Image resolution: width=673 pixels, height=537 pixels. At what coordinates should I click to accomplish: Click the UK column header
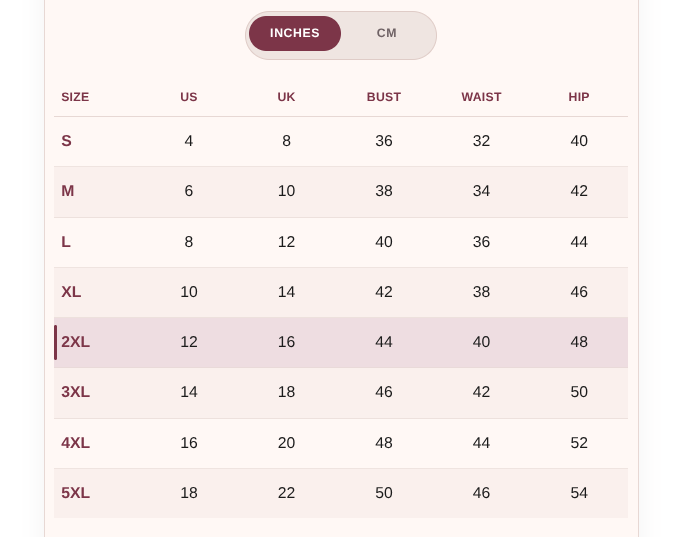click(x=286, y=97)
